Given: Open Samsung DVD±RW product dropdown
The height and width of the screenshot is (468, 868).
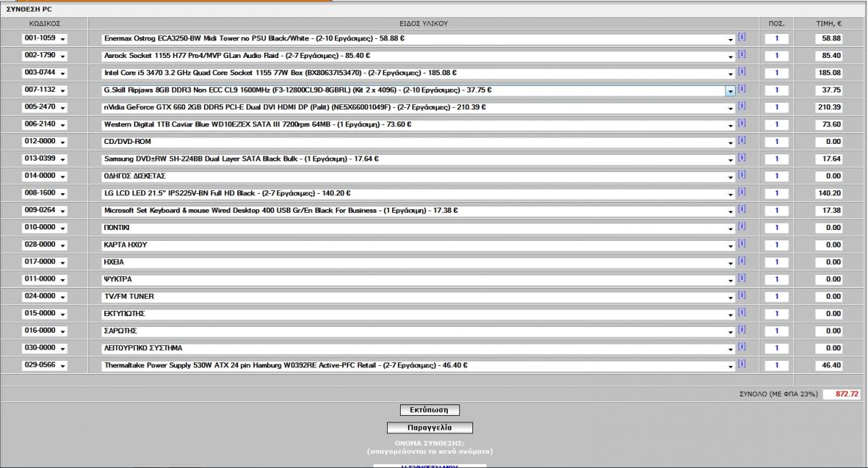Looking at the screenshot, I should coord(418,159).
